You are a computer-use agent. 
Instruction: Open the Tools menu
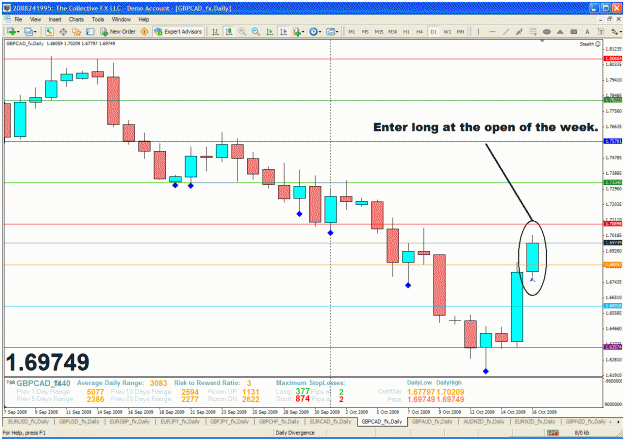[98, 19]
